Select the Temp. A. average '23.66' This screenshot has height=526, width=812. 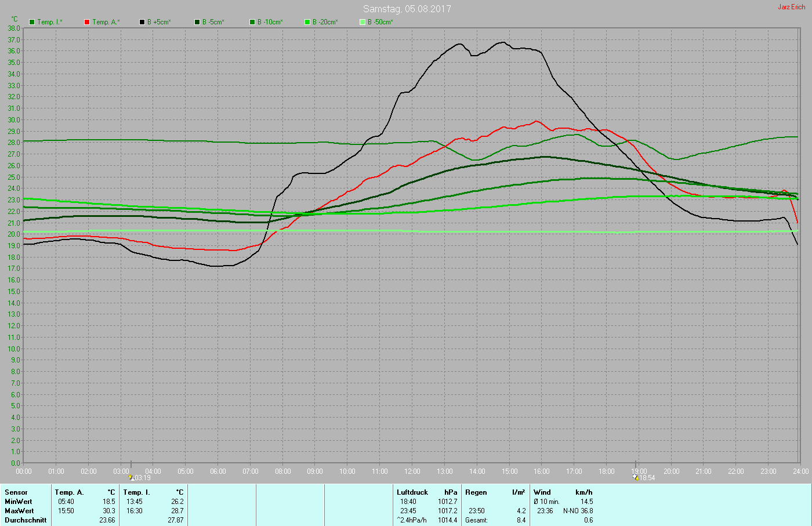(x=107, y=520)
